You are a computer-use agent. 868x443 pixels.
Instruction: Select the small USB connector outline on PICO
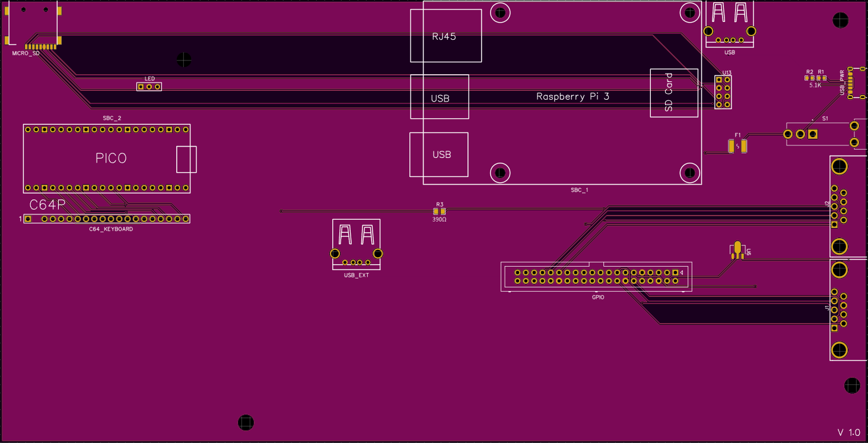click(x=186, y=159)
